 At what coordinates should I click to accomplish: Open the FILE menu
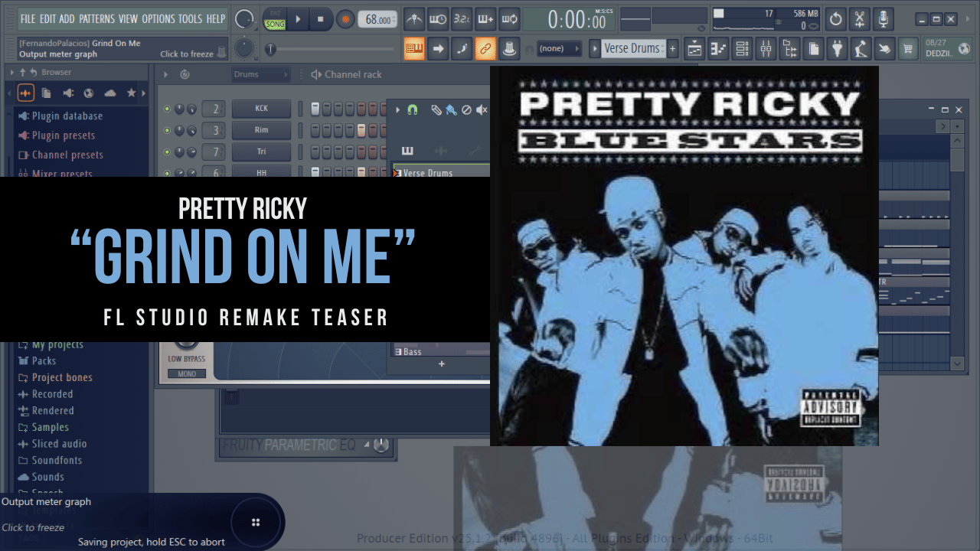coord(28,18)
